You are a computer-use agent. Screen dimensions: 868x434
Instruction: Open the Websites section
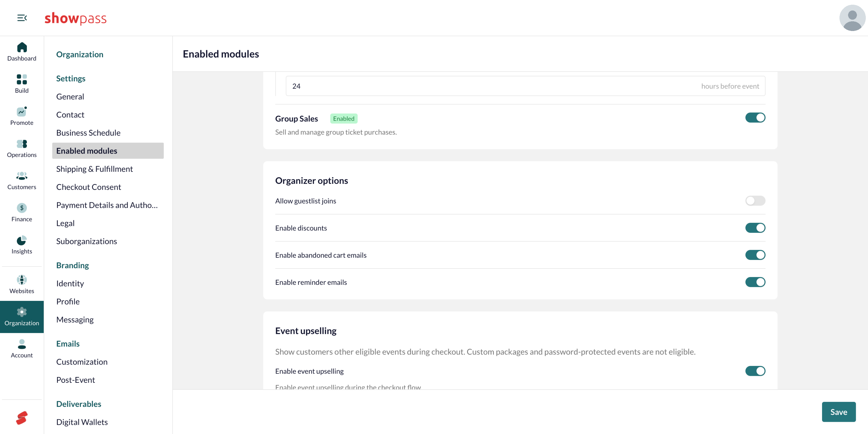[x=22, y=284]
